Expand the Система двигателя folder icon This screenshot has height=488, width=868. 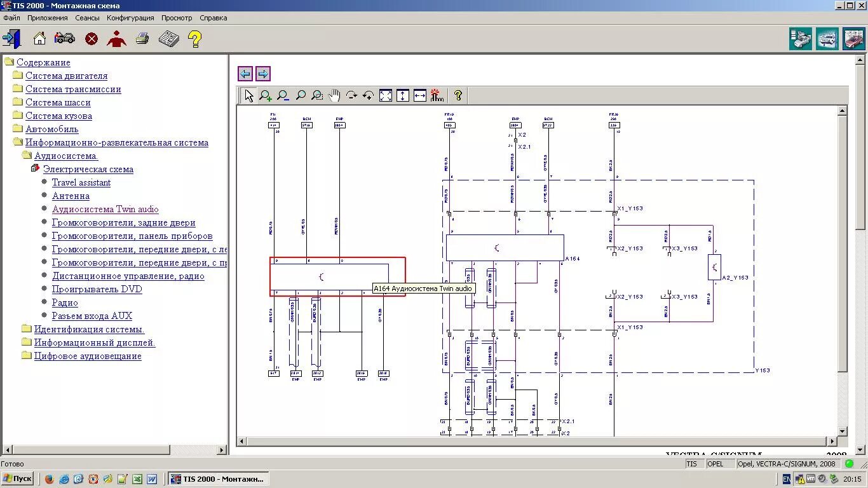point(18,75)
